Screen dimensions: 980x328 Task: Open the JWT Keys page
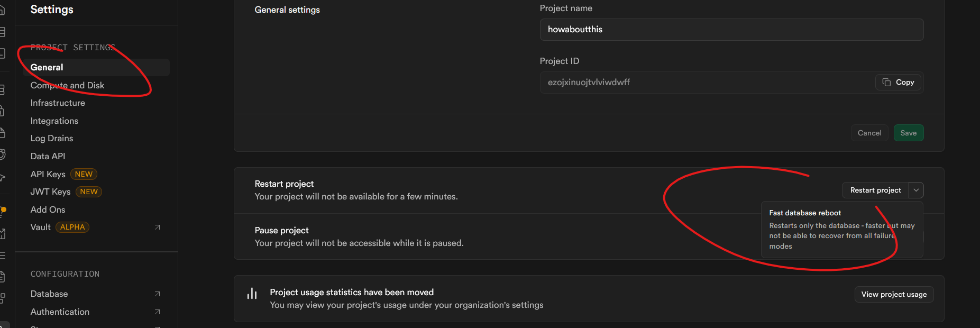point(50,192)
